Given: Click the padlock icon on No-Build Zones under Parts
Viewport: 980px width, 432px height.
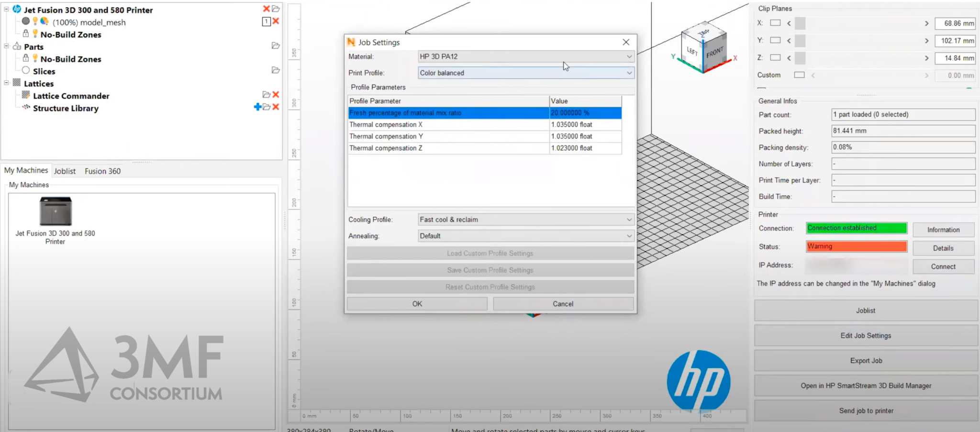Looking at the screenshot, I should [26, 58].
